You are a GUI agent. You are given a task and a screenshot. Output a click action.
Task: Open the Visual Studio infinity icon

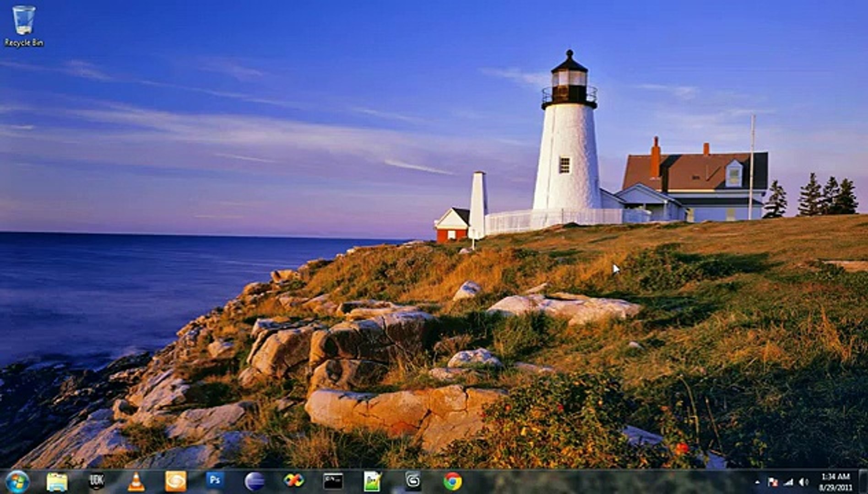[293, 481]
